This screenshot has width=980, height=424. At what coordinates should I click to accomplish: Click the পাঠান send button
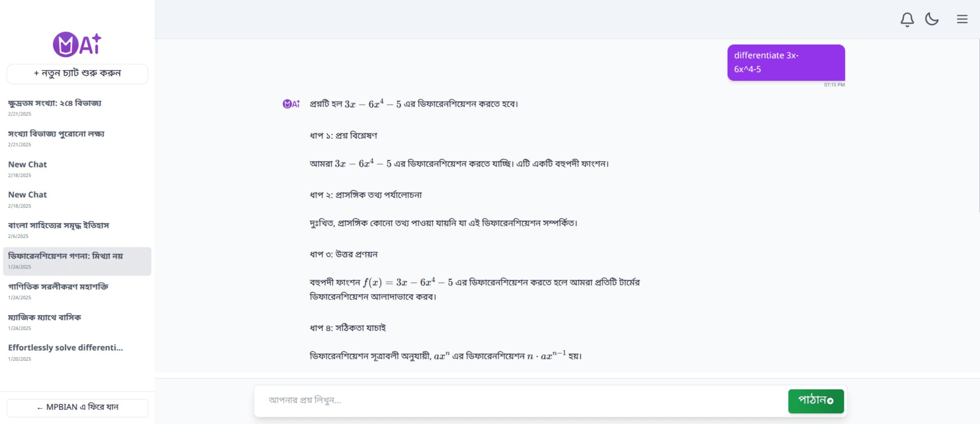816,401
